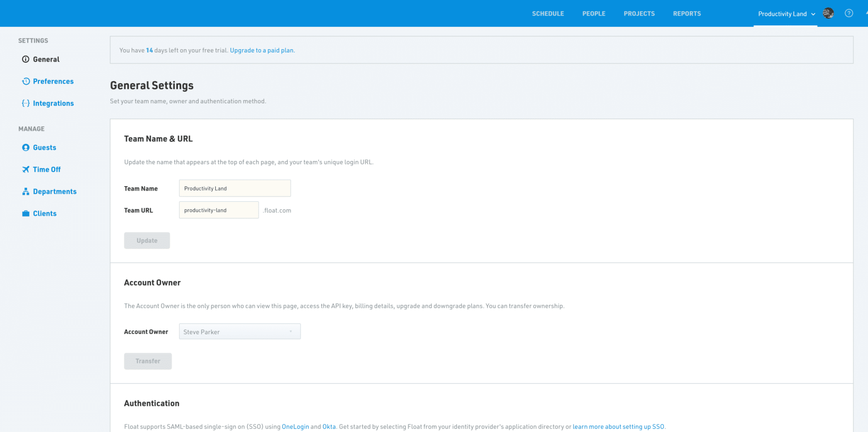Click the help question mark icon

[849, 13]
